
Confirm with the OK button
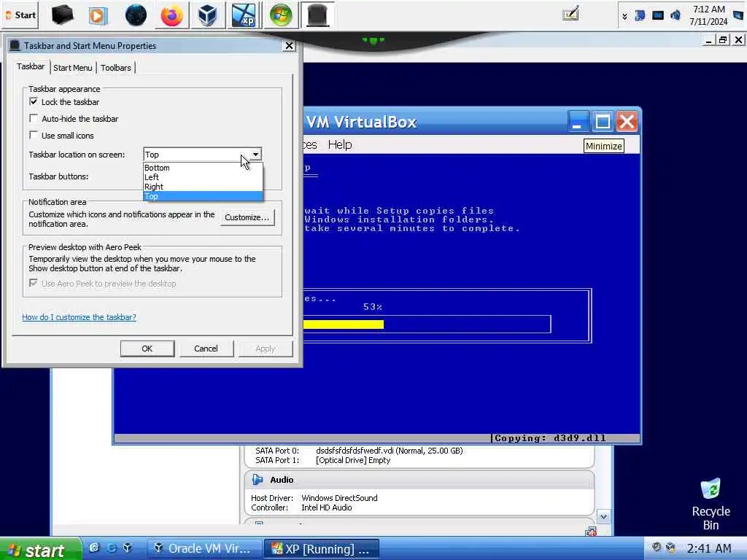(147, 349)
